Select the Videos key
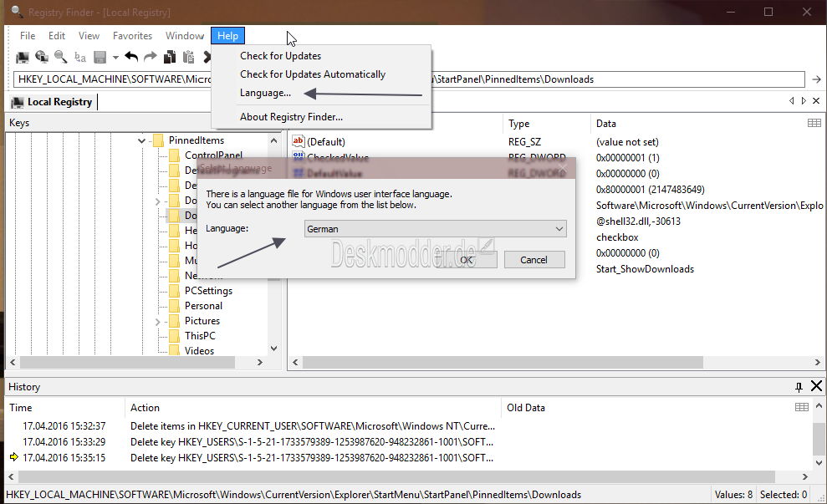This screenshot has height=504, width=827. [199, 351]
